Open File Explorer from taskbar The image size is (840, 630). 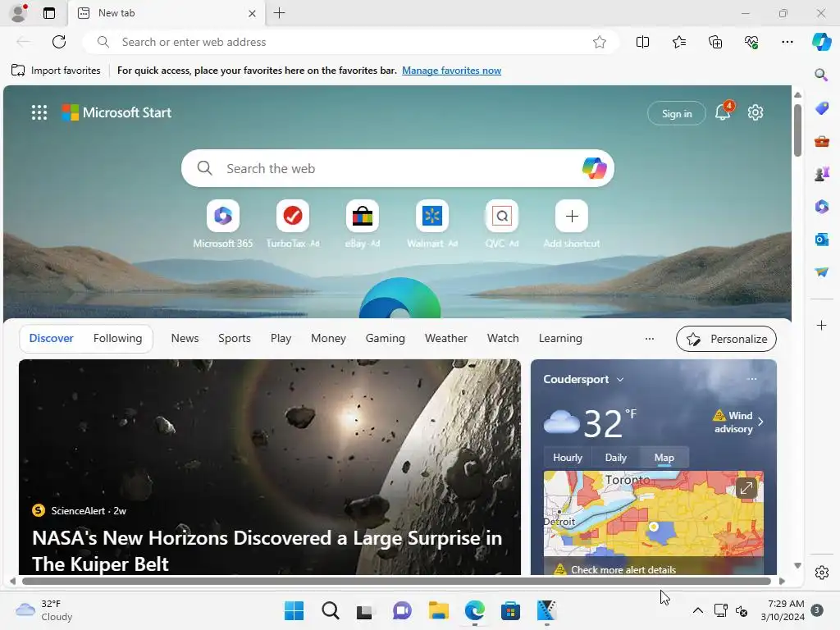coord(438,610)
